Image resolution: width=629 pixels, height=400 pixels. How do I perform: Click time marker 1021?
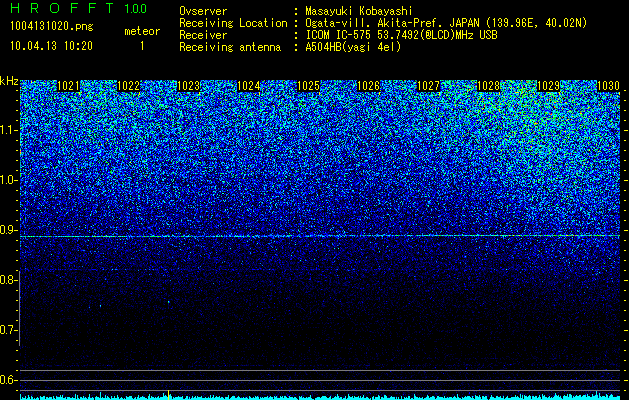point(69,86)
